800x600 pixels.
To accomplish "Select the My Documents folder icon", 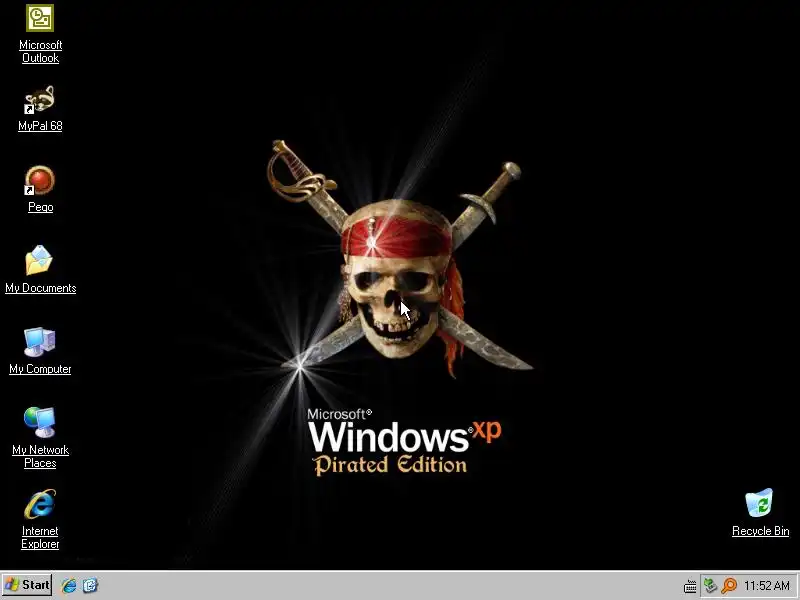I will (x=39, y=261).
